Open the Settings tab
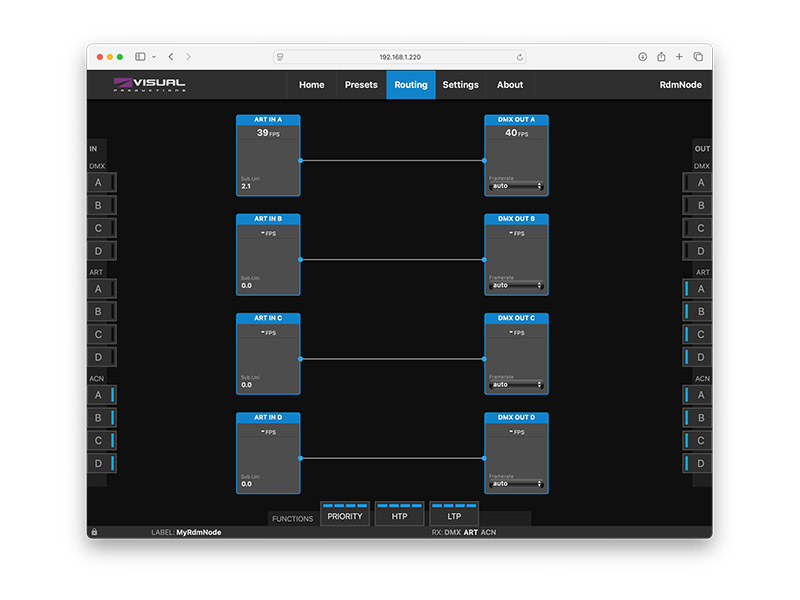 (x=460, y=85)
